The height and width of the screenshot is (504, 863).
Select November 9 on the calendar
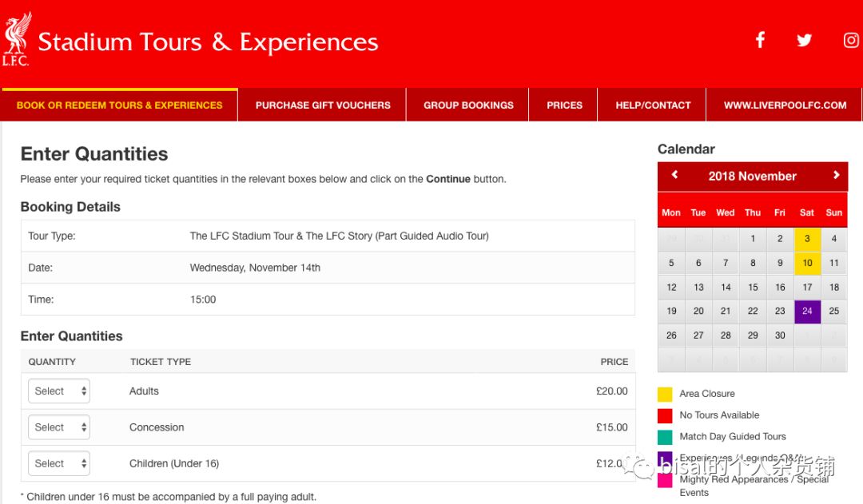point(780,263)
